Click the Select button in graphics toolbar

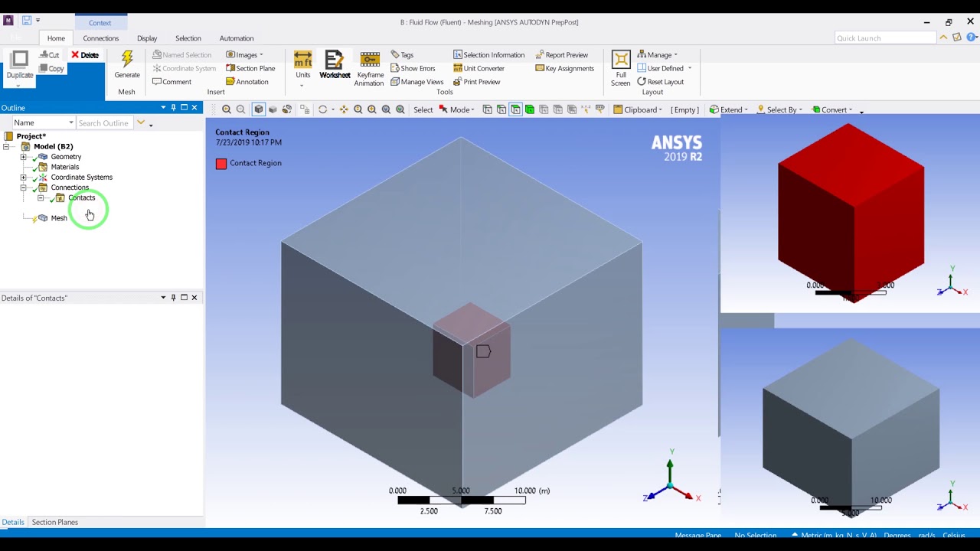[423, 109]
